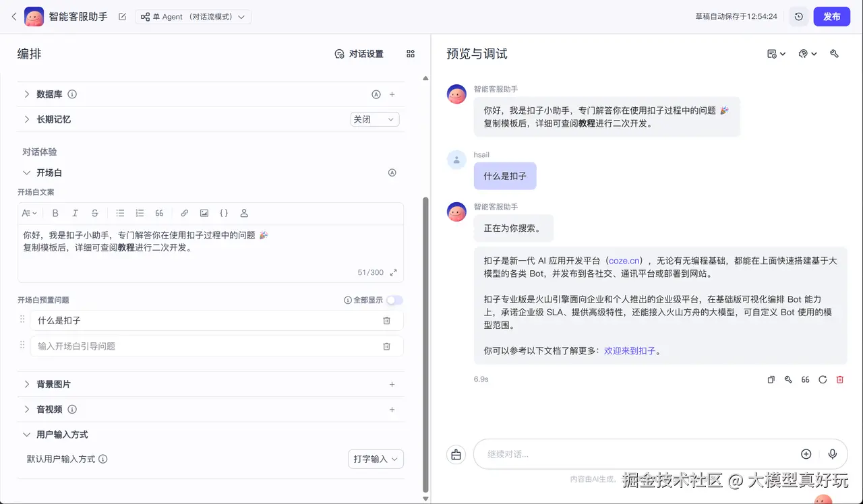The image size is (863, 504).
Task: Insert a block quote in the editor toolbar
Action: [x=159, y=213]
